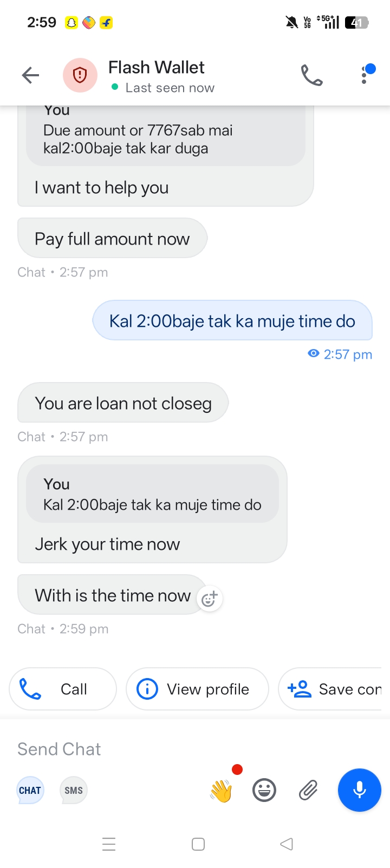Open Android recent apps menu button
The width and height of the screenshot is (390, 868).
(x=109, y=844)
